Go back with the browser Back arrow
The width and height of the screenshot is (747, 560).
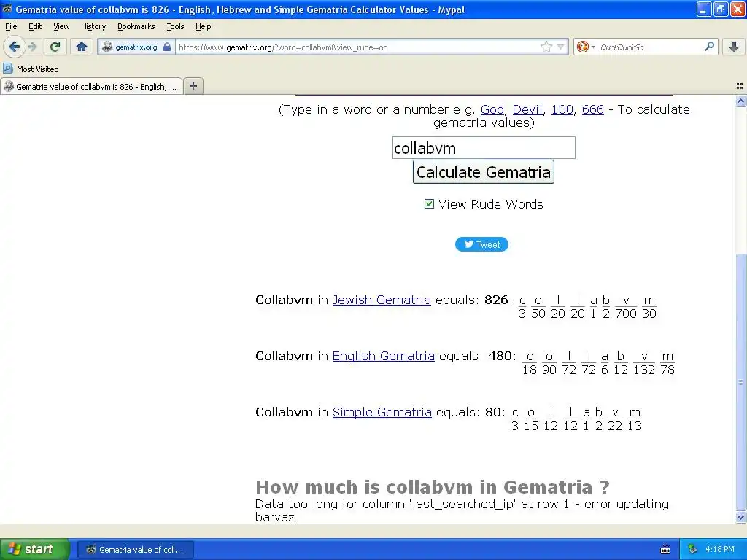(15, 47)
